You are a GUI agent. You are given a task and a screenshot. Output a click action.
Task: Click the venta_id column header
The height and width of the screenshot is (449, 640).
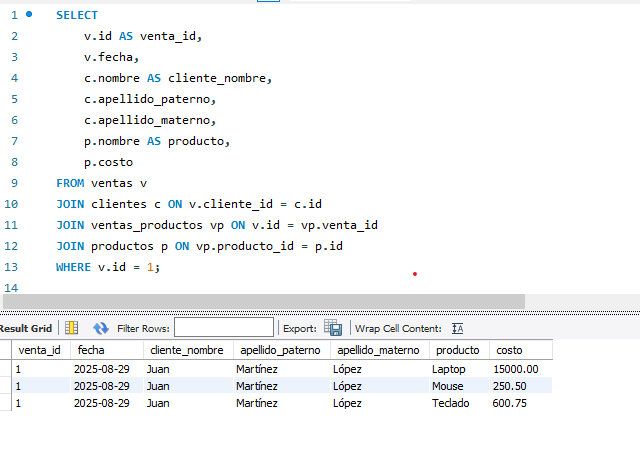click(x=41, y=350)
